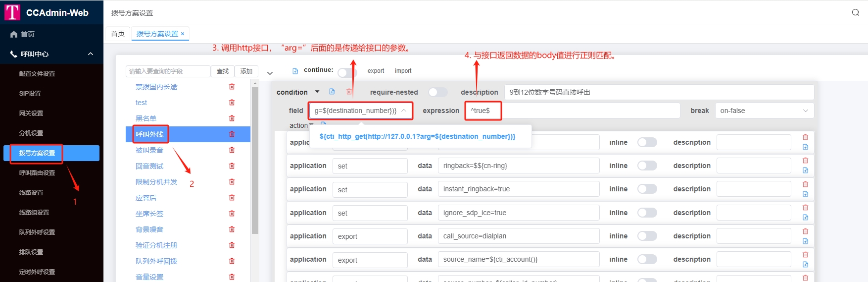Image resolution: width=868 pixels, height=282 pixels.
Task: Click the red trash icon beside condition
Action: pyautogui.click(x=349, y=92)
